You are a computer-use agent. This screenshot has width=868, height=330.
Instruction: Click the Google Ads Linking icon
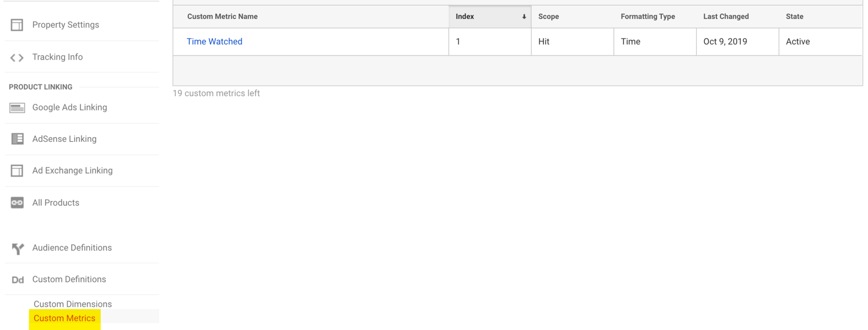point(17,108)
